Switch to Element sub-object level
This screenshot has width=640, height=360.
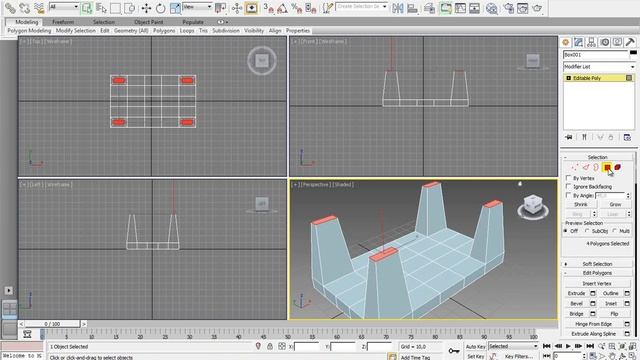pyautogui.click(x=618, y=167)
